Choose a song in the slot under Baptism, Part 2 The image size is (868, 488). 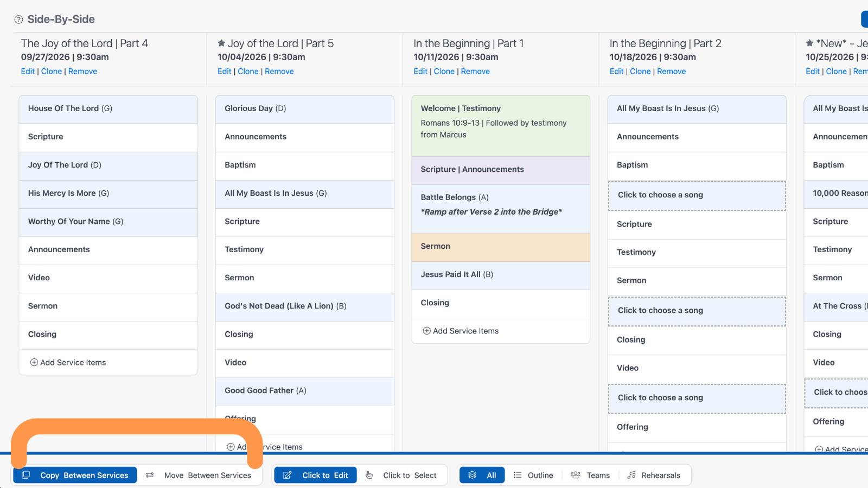[x=697, y=195]
